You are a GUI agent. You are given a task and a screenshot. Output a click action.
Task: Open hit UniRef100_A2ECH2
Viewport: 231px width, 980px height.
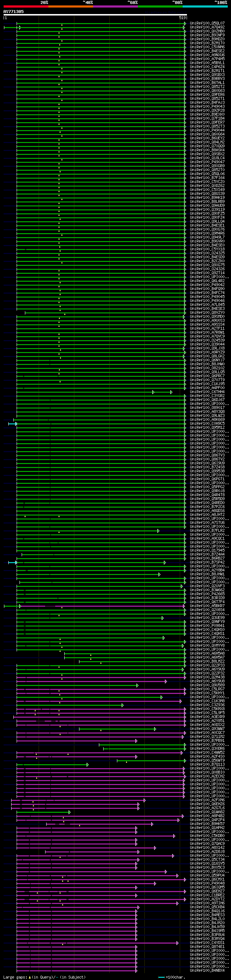[208, 776]
